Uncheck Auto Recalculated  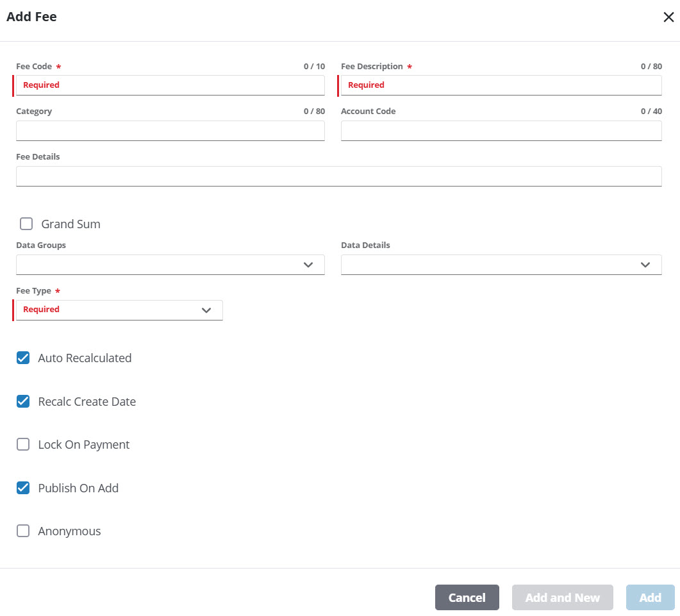pos(23,358)
